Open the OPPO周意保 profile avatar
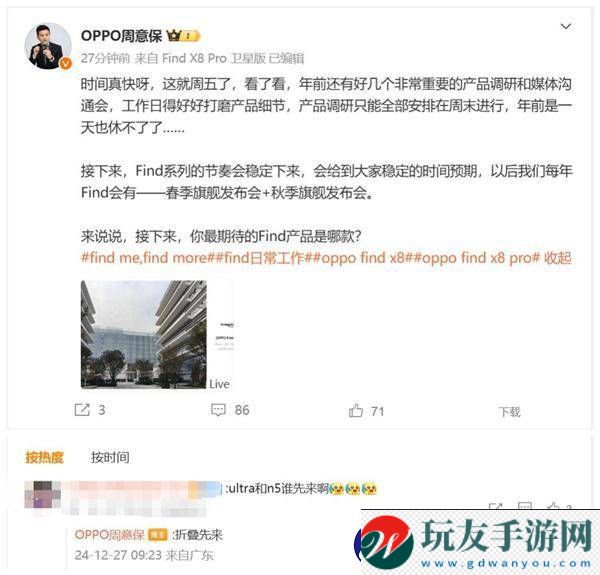This screenshot has width=600, height=575. click(48, 47)
